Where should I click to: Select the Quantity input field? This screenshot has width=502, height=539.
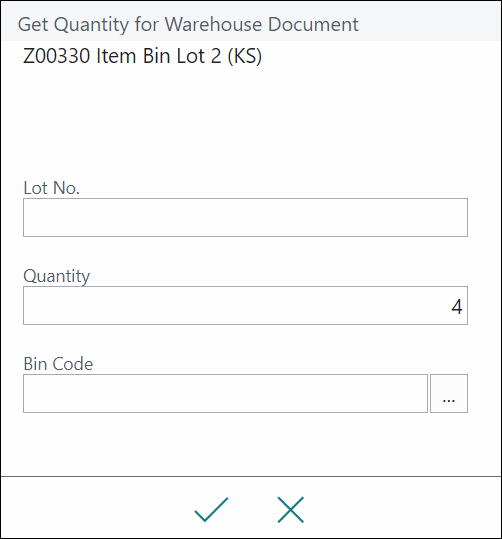click(245, 305)
